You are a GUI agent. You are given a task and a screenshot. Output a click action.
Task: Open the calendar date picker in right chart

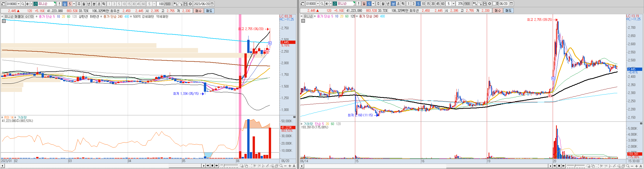(x=511, y=4)
